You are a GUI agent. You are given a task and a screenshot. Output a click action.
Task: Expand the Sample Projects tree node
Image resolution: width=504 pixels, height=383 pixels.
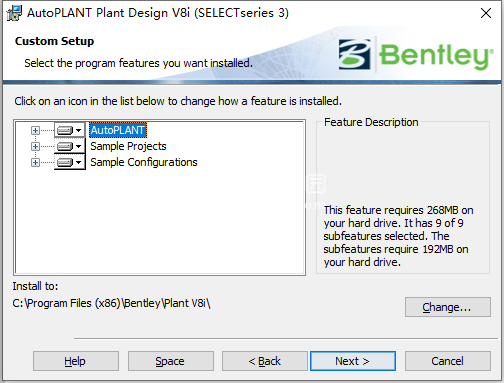35,146
